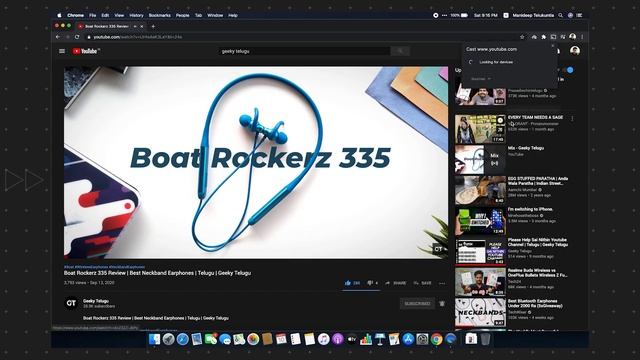Screen dimensions: 640x360
Task: Open the Chrome profile avatar
Action: (573, 37)
